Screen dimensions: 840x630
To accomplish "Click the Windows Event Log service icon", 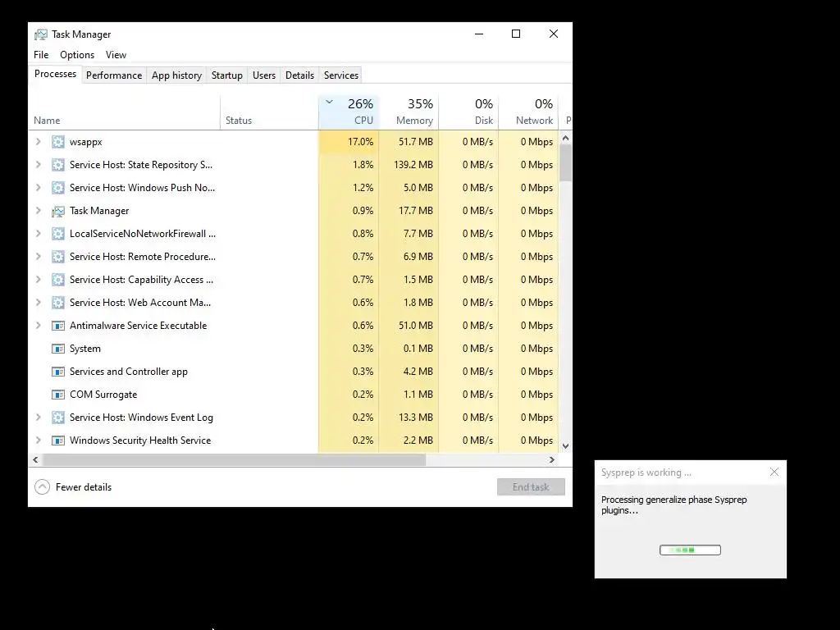I will [x=58, y=418].
